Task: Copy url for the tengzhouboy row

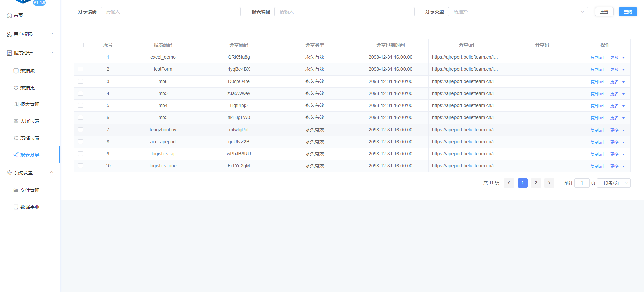Action: tap(597, 130)
